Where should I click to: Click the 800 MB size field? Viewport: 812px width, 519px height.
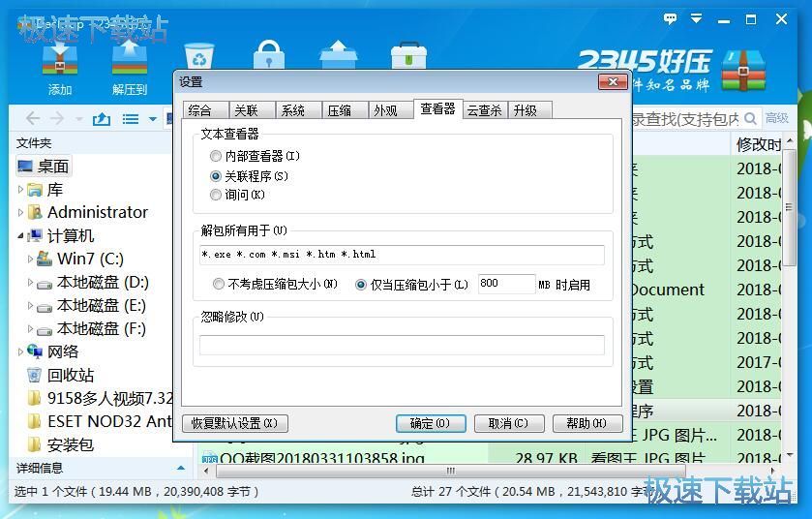(506, 284)
